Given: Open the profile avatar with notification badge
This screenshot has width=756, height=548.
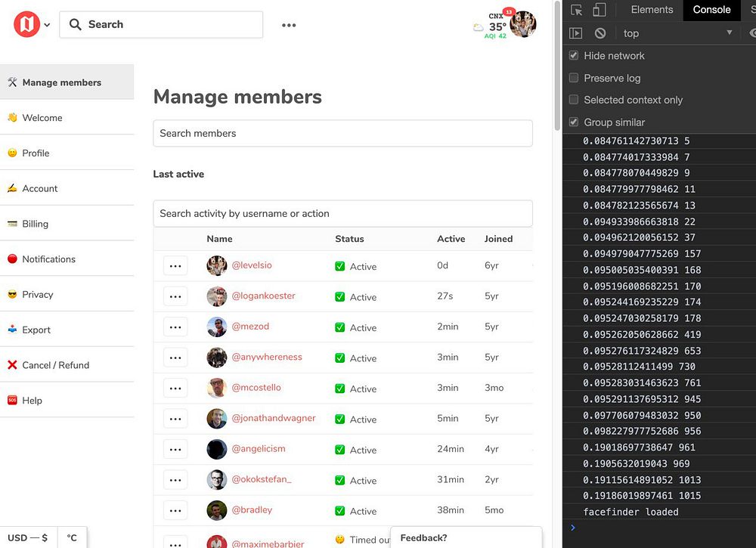Looking at the screenshot, I should 522,24.
